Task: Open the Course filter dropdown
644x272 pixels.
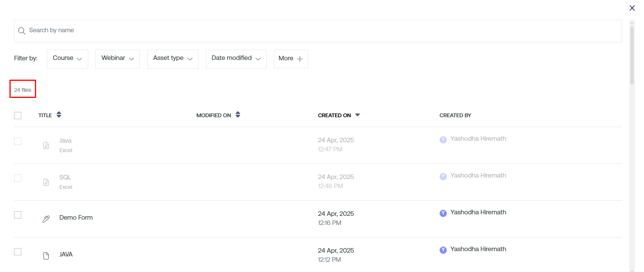Action: point(67,59)
